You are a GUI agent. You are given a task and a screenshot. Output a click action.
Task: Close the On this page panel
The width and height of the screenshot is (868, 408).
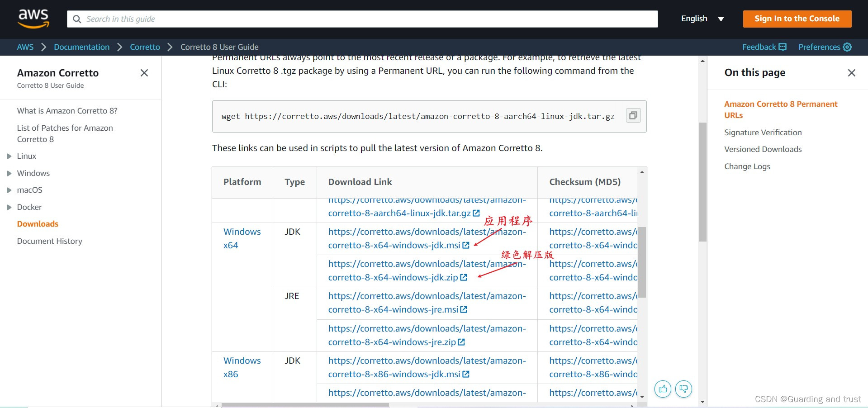[x=851, y=73]
